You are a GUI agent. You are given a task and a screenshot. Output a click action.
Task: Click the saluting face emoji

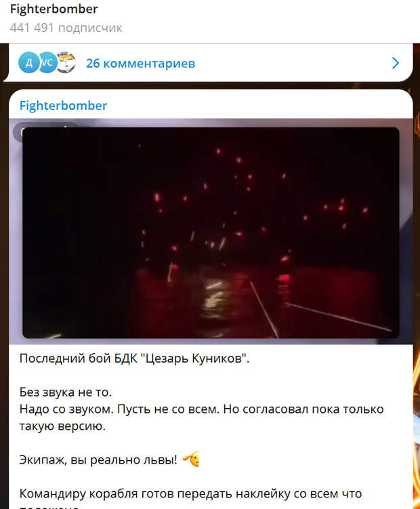click(x=191, y=460)
